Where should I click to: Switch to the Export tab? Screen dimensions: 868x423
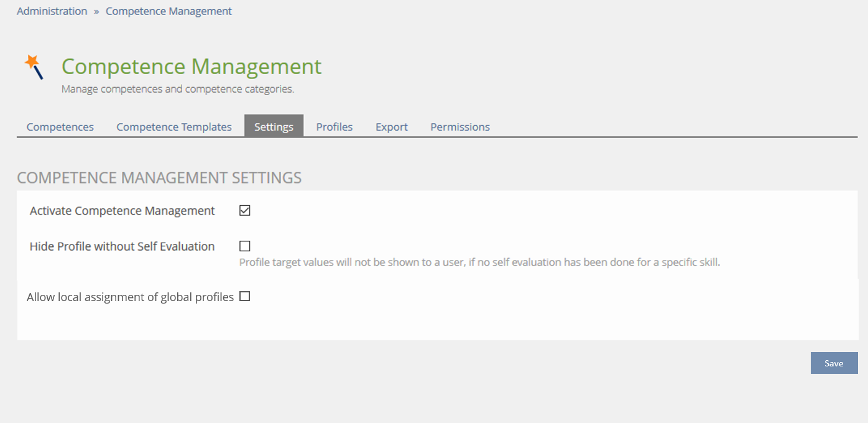[x=392, y=127]
